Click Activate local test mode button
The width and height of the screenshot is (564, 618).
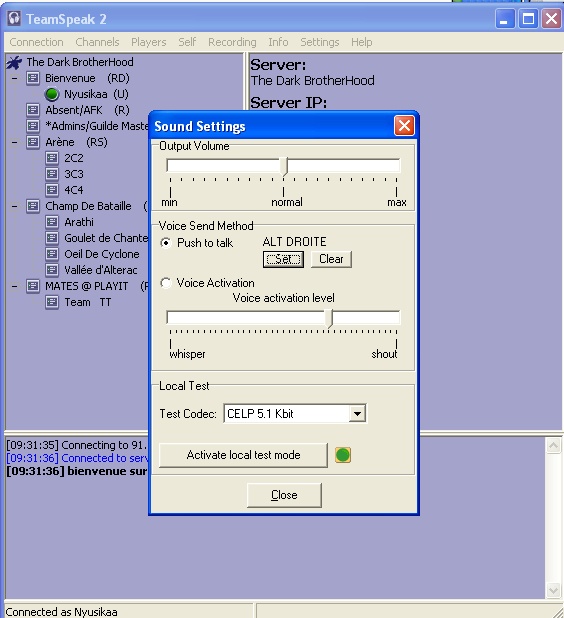243,455
